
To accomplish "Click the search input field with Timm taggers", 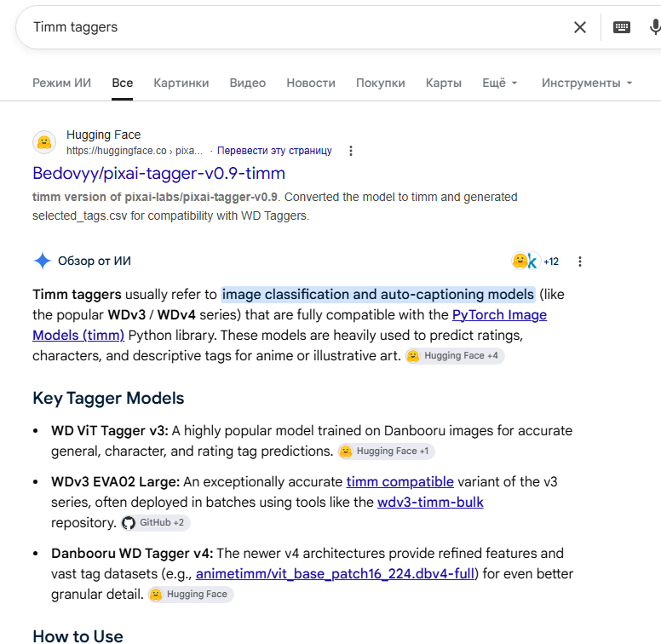I will 295,27.
